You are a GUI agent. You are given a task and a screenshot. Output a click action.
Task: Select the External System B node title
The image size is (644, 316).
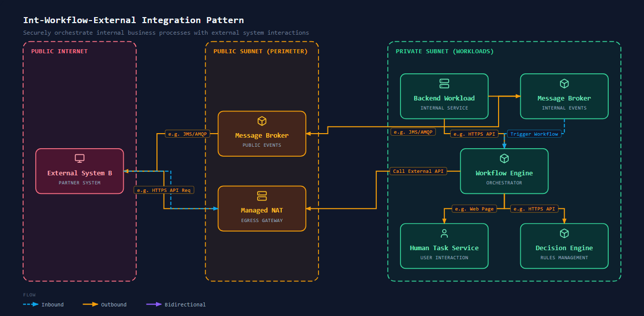(79, 173)
